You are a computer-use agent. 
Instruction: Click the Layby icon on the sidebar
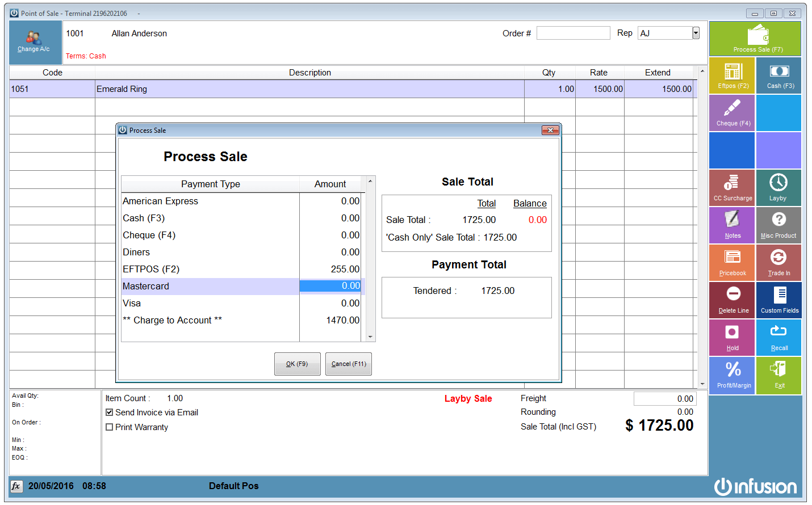(x=778, y=187)
